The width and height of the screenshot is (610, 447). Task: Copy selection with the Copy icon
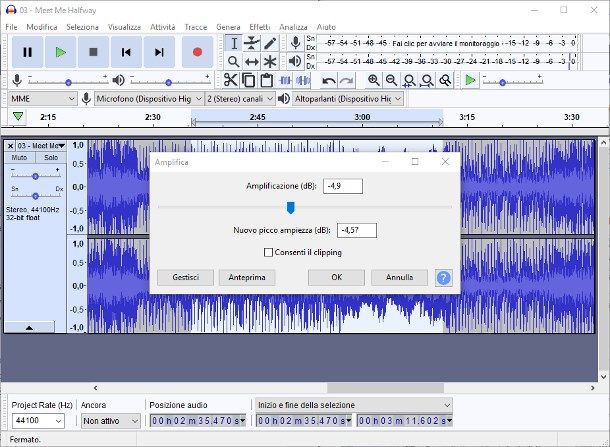(248, 81)
